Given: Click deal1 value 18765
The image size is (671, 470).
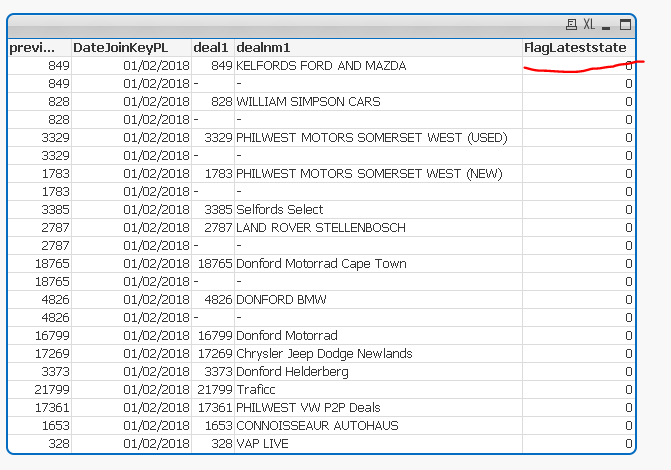Looking at the screenshot, I should tap(215, 263).
